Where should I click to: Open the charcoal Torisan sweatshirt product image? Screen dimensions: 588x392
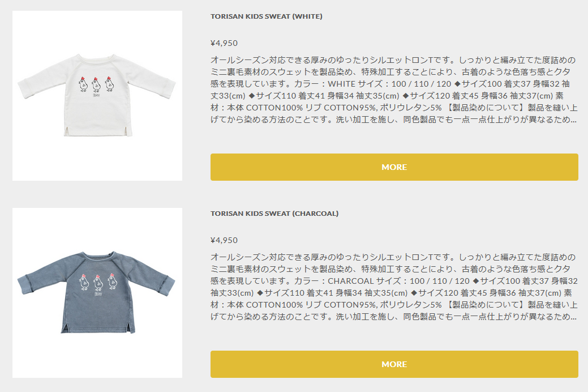tap(97, 293)
